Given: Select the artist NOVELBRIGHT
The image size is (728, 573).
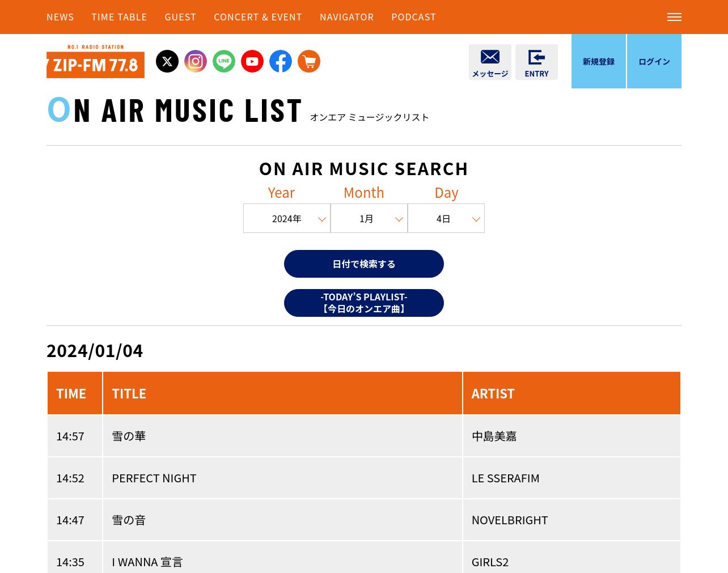Looking at the screenshot, I should coord(510,520).
